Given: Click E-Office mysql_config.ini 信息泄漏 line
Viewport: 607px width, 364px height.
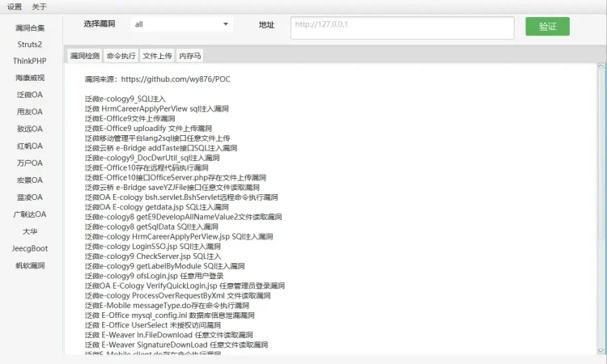Looking at the screenshot, I should point(170,315).
